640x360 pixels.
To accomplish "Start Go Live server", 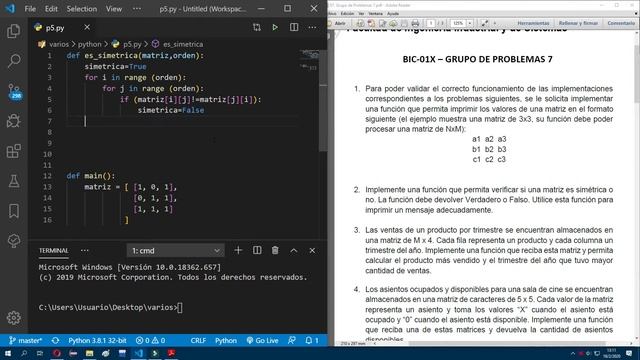I will 262,340.
